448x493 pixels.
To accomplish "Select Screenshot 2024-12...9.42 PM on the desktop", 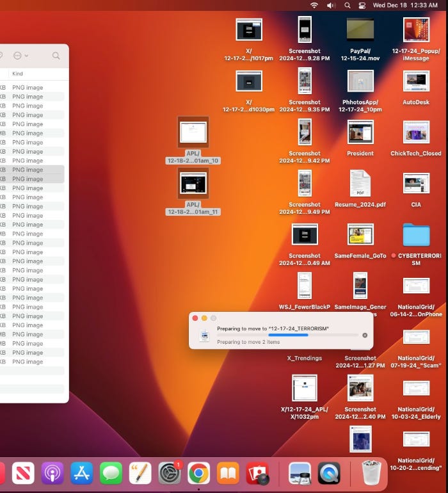I will point(305,132).
